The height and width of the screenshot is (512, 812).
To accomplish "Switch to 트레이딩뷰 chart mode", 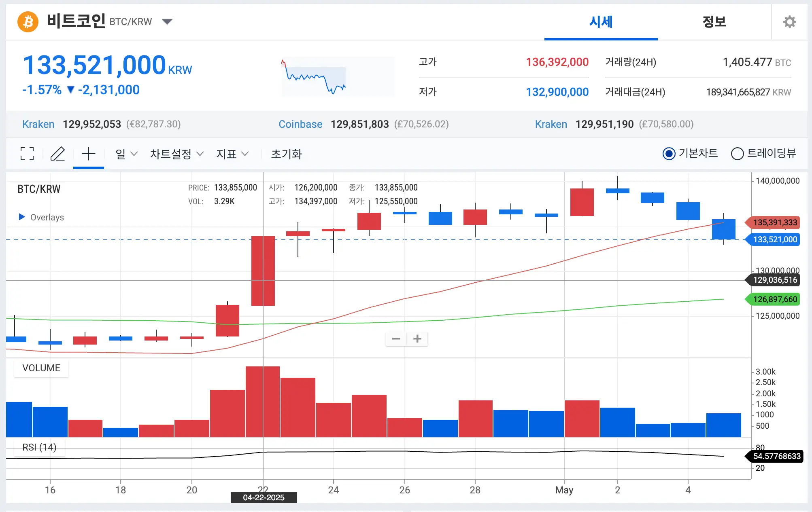I will [737, 154].
